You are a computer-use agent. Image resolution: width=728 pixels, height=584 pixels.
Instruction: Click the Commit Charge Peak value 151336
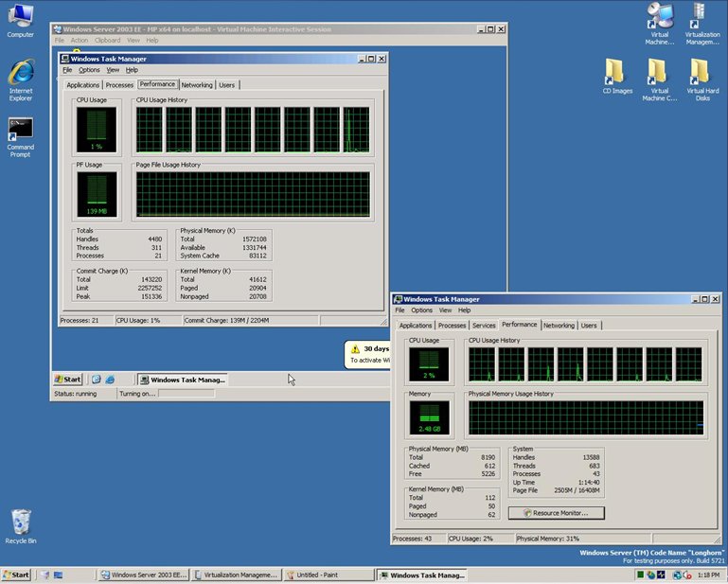coord(151,296)
